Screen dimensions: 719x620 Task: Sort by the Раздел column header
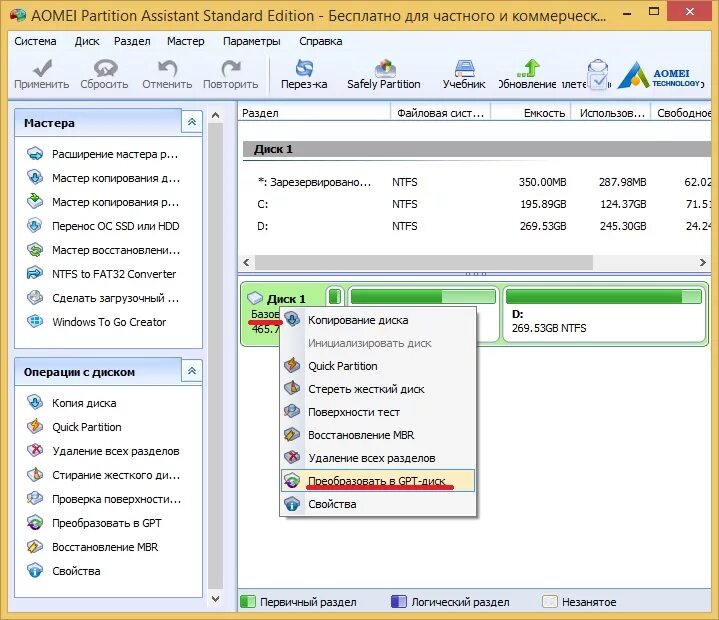[x=314, y=113]
